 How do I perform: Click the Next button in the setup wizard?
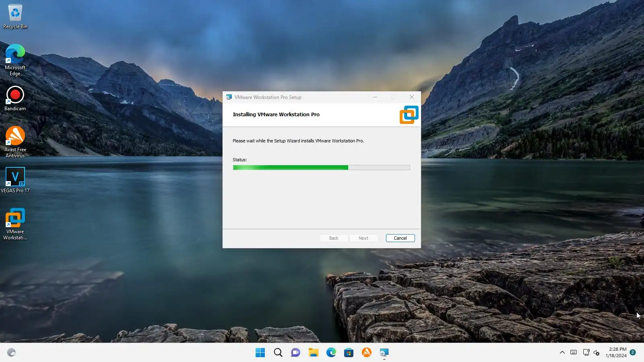(363, 238)
